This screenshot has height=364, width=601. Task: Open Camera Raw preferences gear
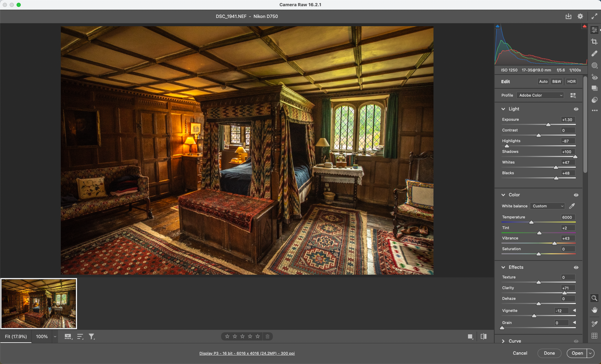tap(580, 16)
